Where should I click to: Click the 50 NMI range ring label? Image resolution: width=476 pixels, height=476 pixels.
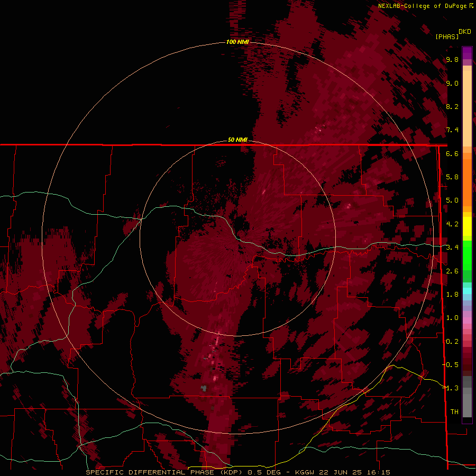[237, 140]
